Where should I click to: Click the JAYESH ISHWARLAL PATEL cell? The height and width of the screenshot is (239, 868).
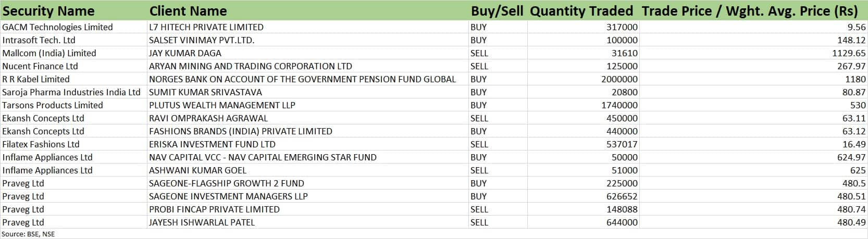tap(202, 222)
